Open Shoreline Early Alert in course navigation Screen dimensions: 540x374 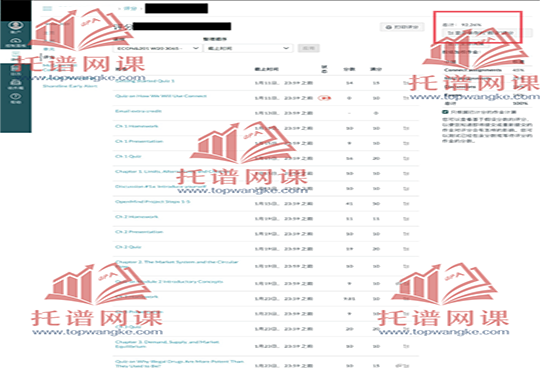pos(70,86)
